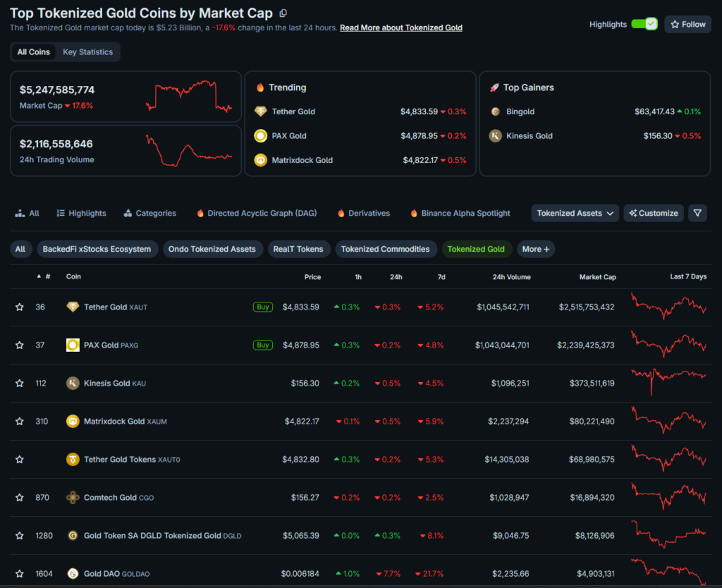The width and height of the screenshot is (722, 588).
Task: Select the Categories filter icon
Action: 128,213
